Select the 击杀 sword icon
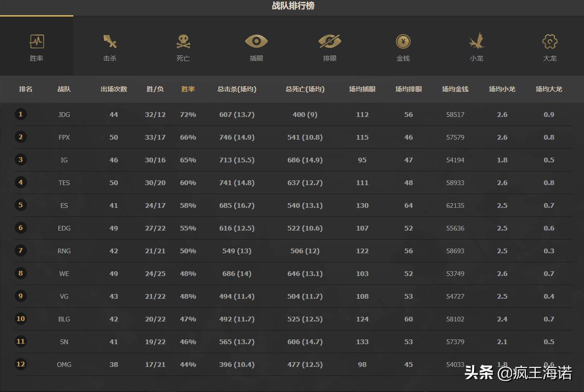Viewport: 584px width, 392px height. [110, 42]
